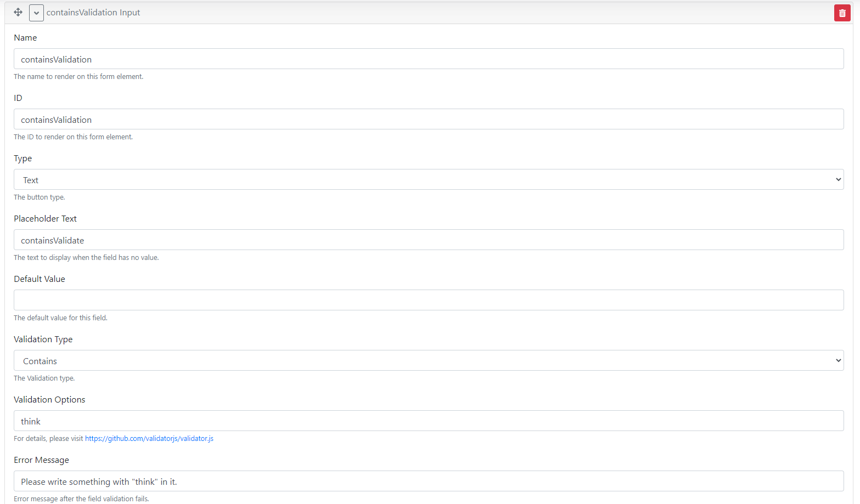Click the containsValidation Input header title

click(93, 13)
